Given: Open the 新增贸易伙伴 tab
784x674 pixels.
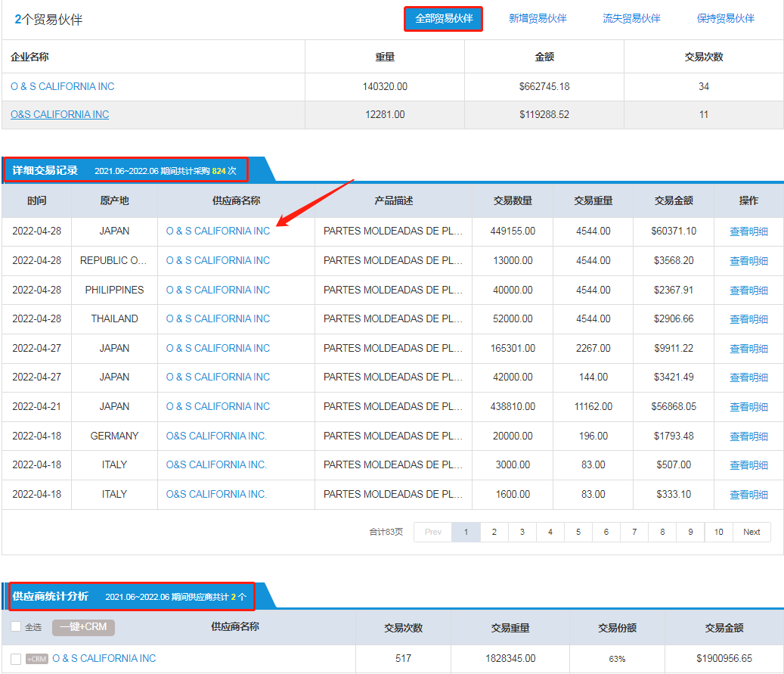Looking at the screenshot, I should click(538, 18).
